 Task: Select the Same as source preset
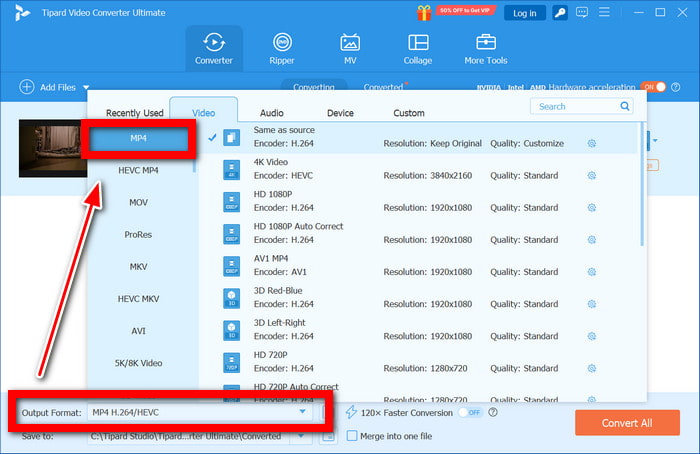[418, 137]
